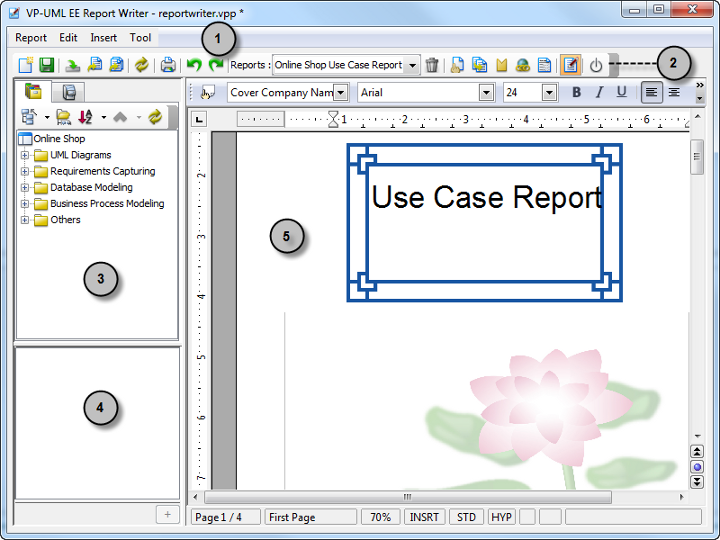
Task: Click the hourglass indent marker on ruler
Action: [333, 119]
